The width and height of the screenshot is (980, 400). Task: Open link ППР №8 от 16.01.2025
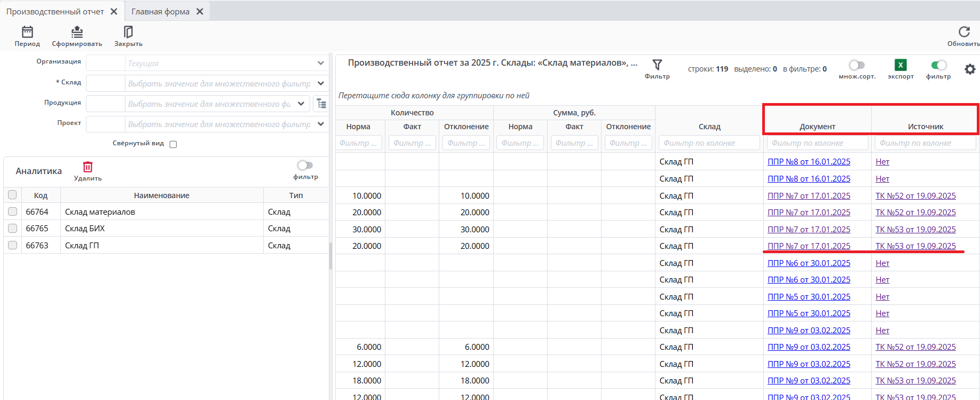[809, 162]
